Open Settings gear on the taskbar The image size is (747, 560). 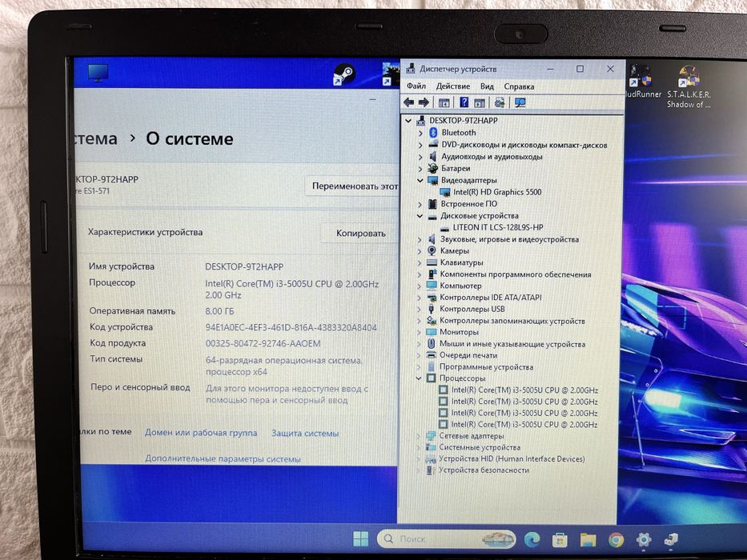pos(644,539)
